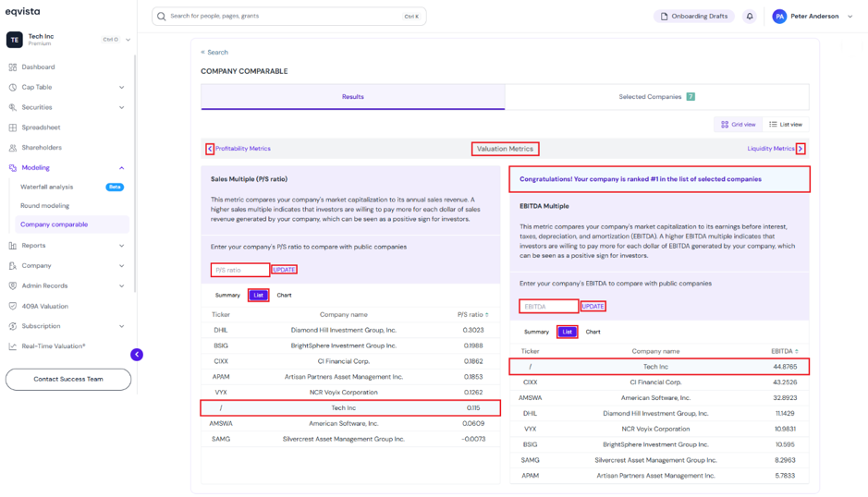
Task: Expand the Subscription menu chevron
Action: point(122,326)
